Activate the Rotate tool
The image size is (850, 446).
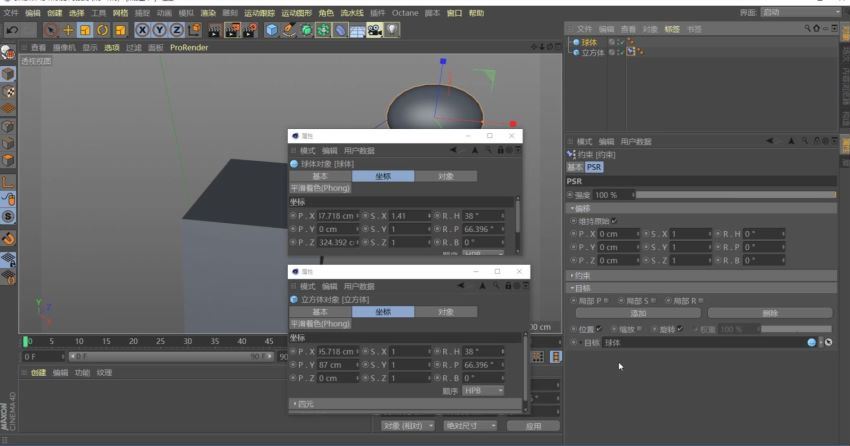pos(102,30)
